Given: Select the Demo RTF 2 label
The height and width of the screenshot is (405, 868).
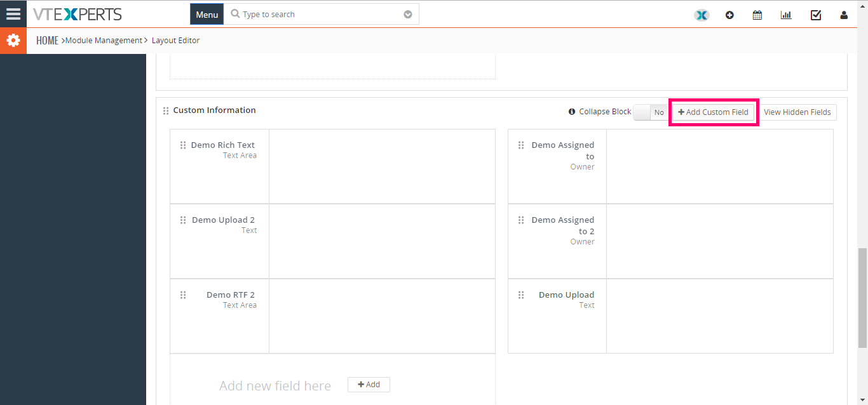Looking at the screenshot, I should pos(231,295).
